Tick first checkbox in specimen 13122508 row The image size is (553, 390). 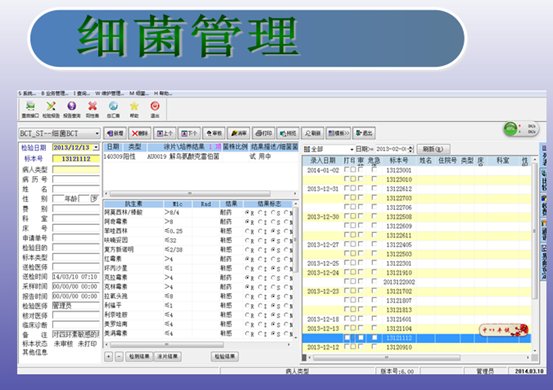347,216
